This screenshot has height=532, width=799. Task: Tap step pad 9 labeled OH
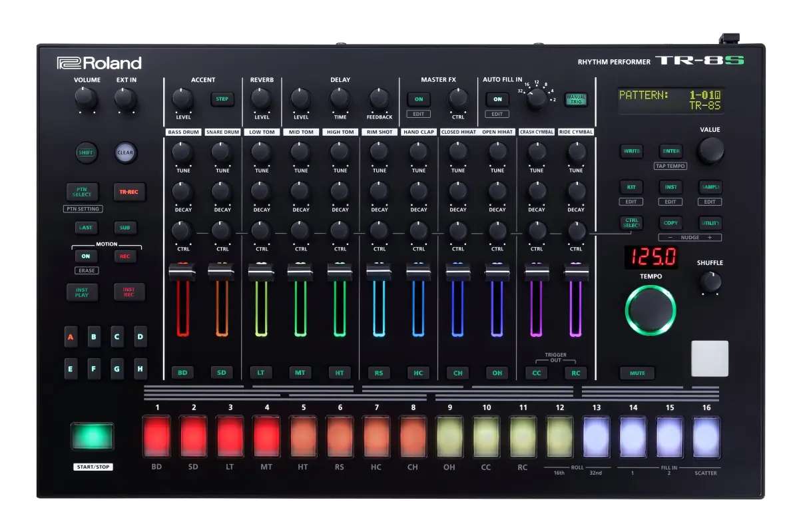click(x=449, y=436)
